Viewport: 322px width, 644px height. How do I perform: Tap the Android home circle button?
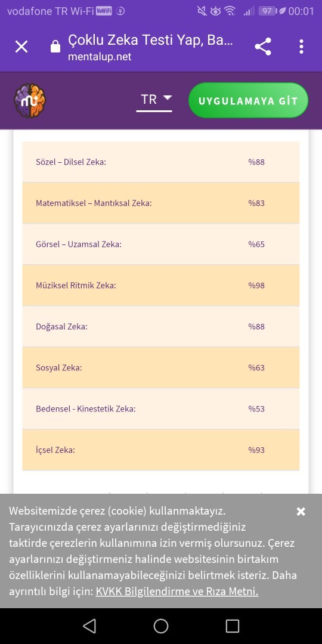pos(161,626)
